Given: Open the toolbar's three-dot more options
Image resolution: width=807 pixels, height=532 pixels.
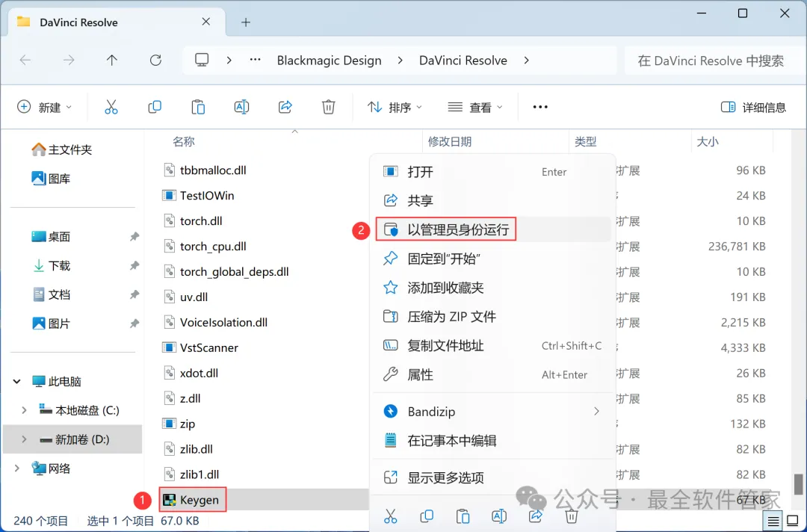Looking at the screenshot, I should tap(540, 107).
